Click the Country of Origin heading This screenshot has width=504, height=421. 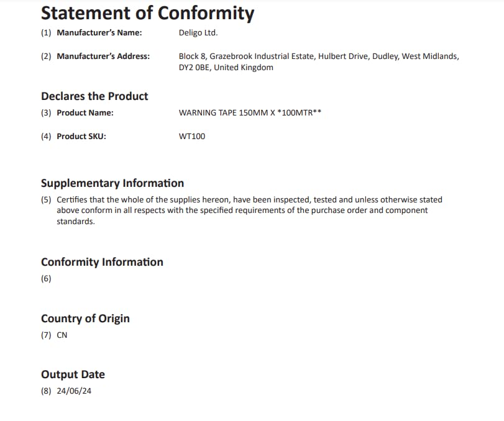(86, 319)
